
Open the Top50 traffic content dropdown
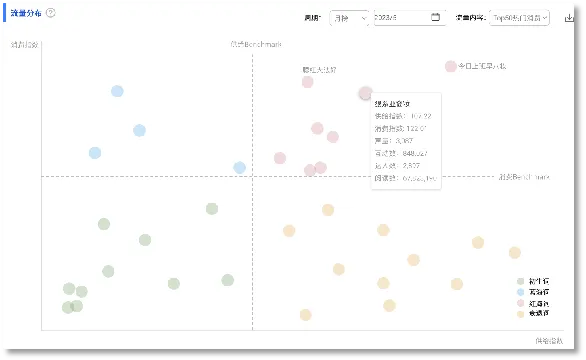click(519, 18)
